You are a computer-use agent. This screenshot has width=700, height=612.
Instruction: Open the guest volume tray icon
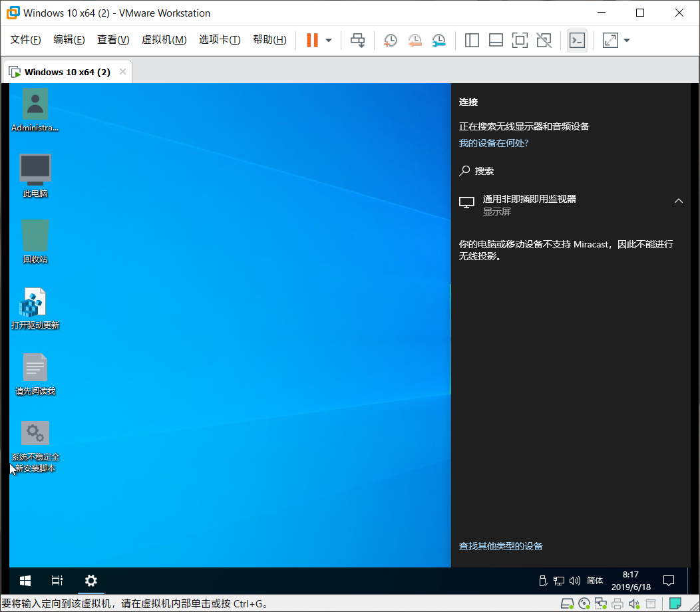click(x=574, y=581)
